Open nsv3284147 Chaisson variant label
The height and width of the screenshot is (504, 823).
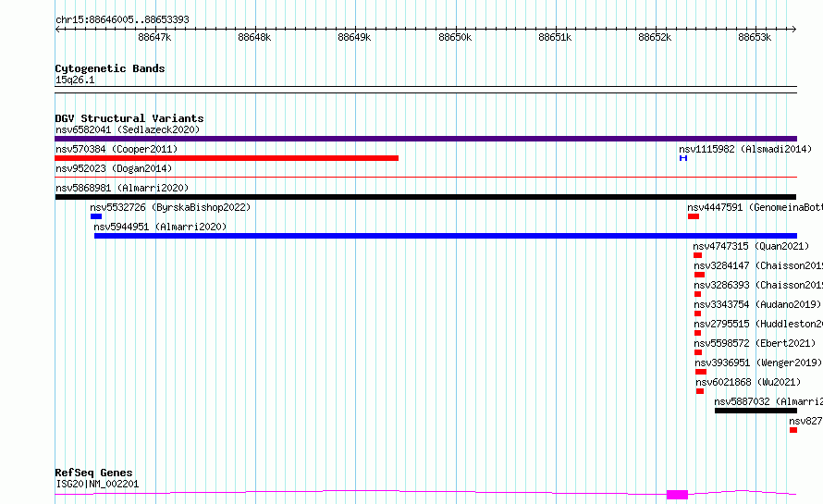point(758,265)
